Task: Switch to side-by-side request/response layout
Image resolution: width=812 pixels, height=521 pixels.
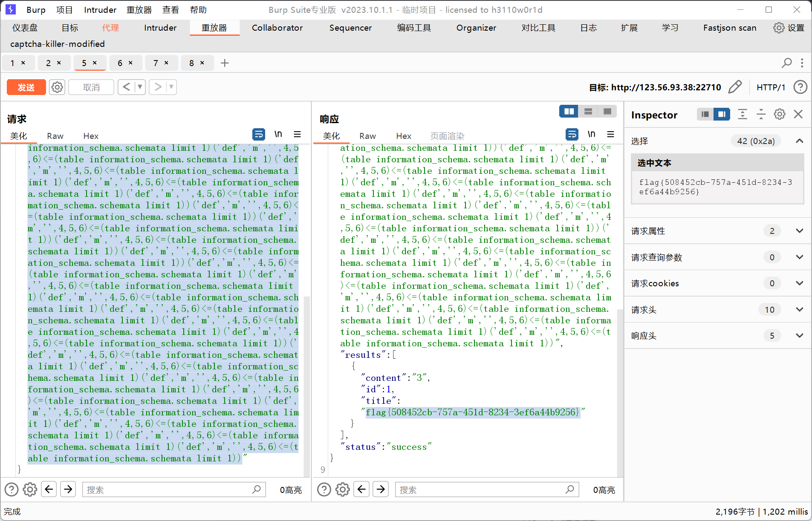Action: (x=569, y=111)
